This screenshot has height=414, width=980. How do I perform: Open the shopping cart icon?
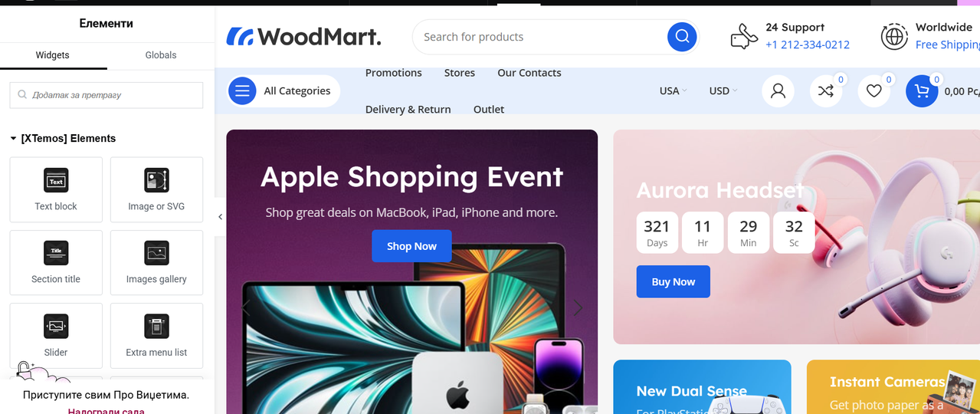[922, 90]
